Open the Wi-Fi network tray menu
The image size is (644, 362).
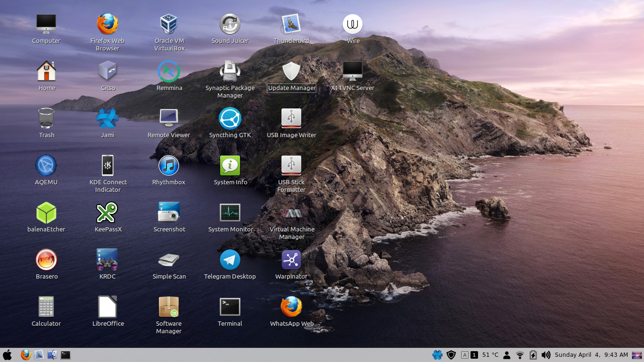point(520,355)
